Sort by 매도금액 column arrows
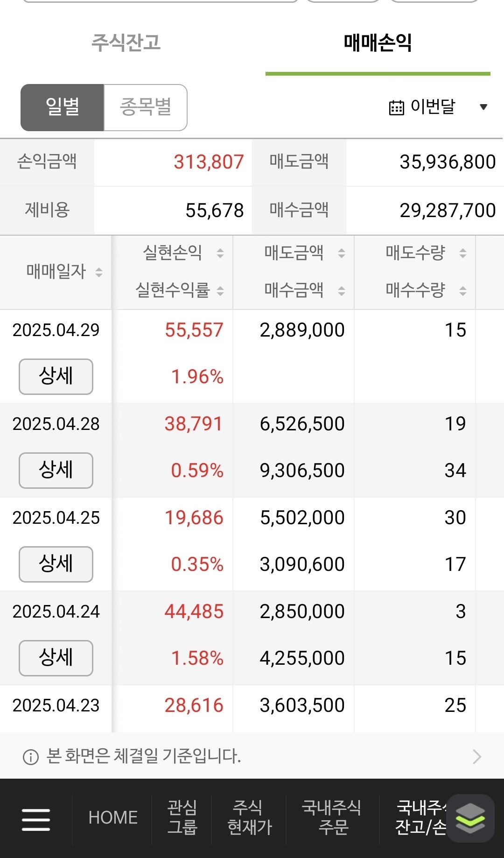Image resolution: width=504 pixels, height=858 pixels. coord(342,253)
